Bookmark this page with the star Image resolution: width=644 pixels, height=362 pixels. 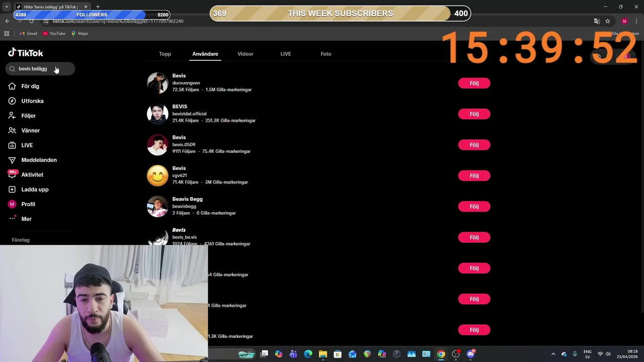point(608,21)
